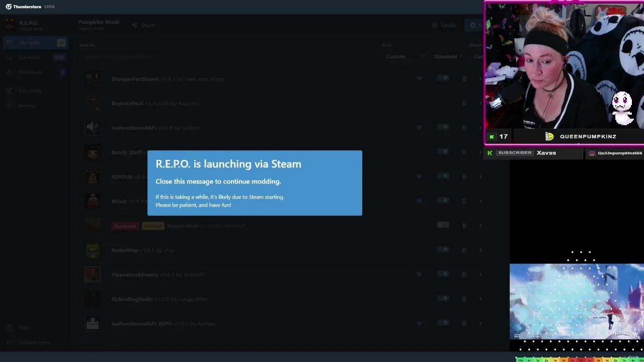Click the drag handle on loaforcsSoundAPI row
The width and height of the screenshot is (644, 362).
coord(464,127)
